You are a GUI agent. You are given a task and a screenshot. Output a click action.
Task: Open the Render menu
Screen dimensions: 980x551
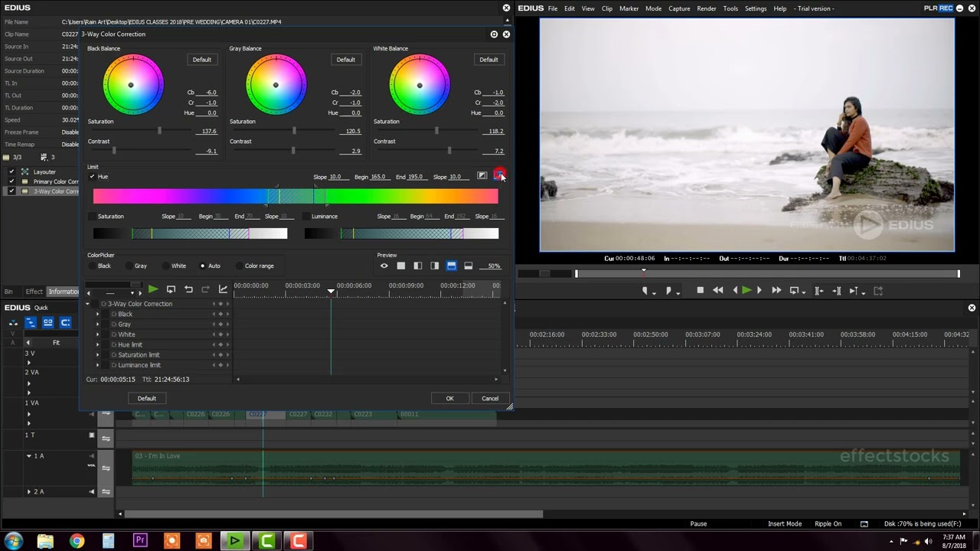[x=707, y=8]
